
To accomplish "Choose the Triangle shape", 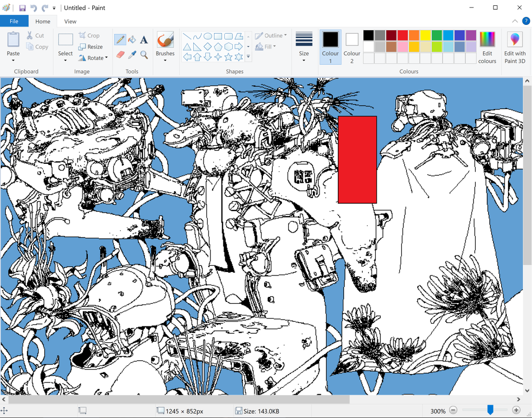I will (187, 47).
